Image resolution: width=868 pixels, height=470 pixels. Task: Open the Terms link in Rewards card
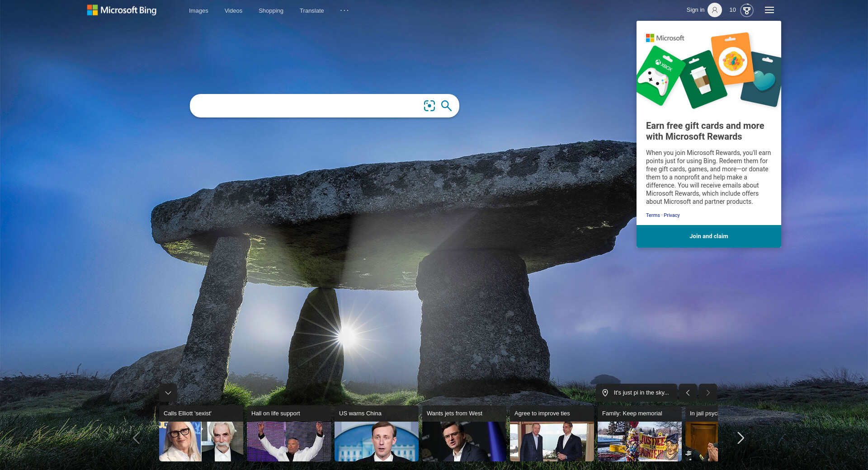[x=652, y=215]
